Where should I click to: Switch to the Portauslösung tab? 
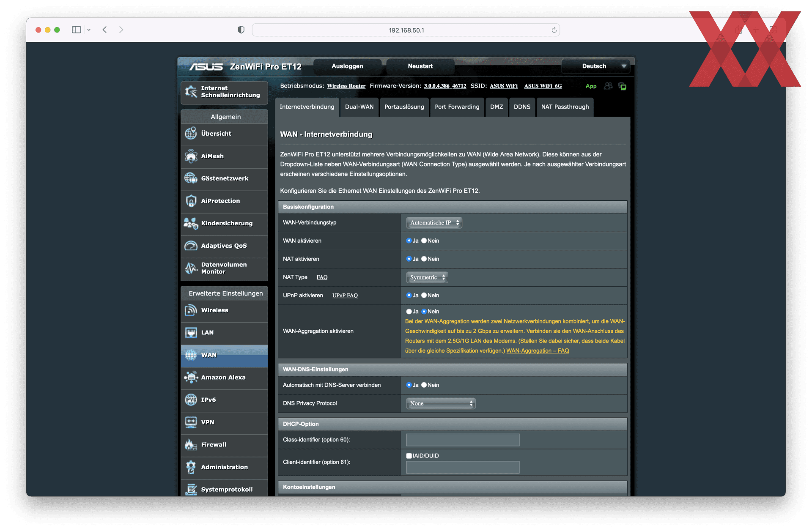[x=404, y=107]
